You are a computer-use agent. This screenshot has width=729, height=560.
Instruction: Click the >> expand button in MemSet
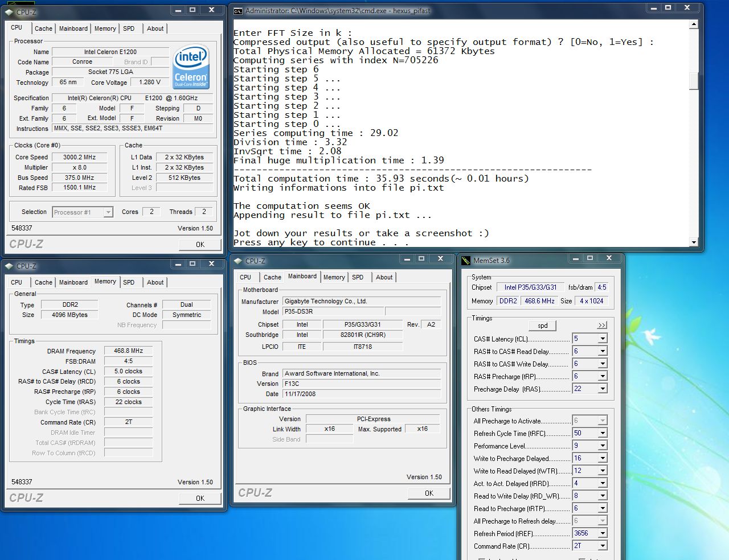coord(602,325)
